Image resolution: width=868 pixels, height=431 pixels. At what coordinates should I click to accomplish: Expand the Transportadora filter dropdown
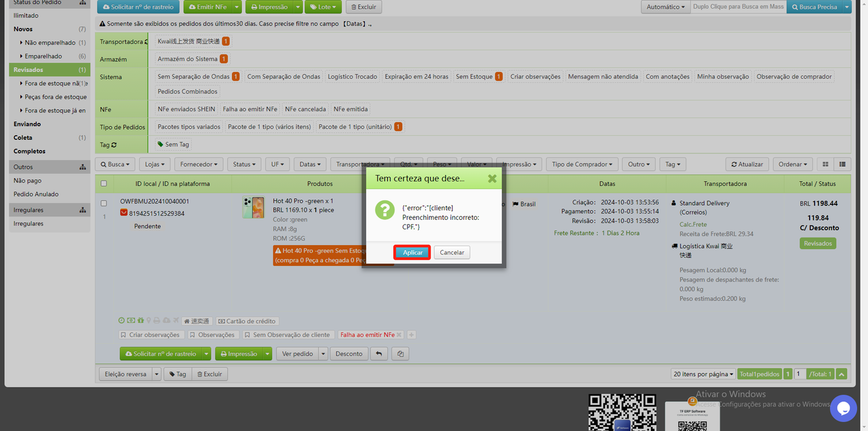360,164
